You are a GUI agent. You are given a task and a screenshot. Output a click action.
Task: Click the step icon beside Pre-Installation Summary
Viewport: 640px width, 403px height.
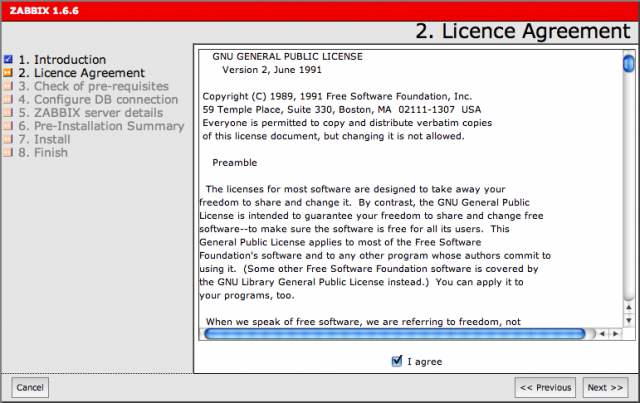(8, 126)
